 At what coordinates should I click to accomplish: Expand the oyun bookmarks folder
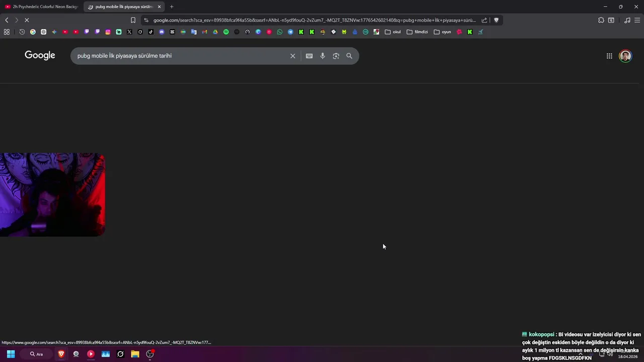coord(442,32)
